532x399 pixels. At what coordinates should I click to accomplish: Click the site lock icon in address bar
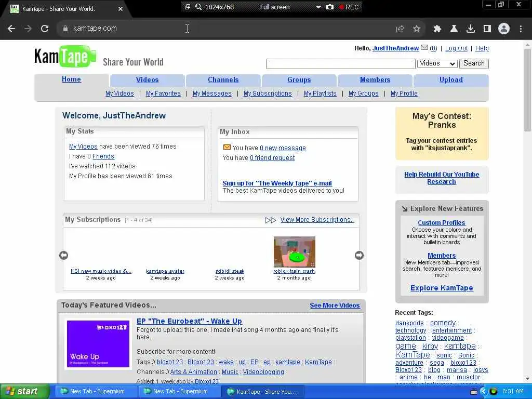65,29
